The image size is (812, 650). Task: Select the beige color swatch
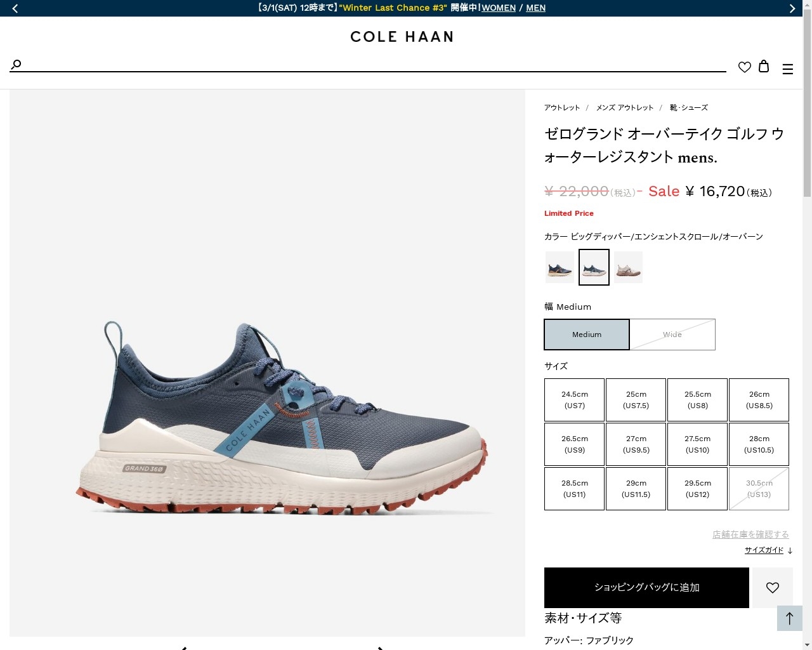point(628,267)
